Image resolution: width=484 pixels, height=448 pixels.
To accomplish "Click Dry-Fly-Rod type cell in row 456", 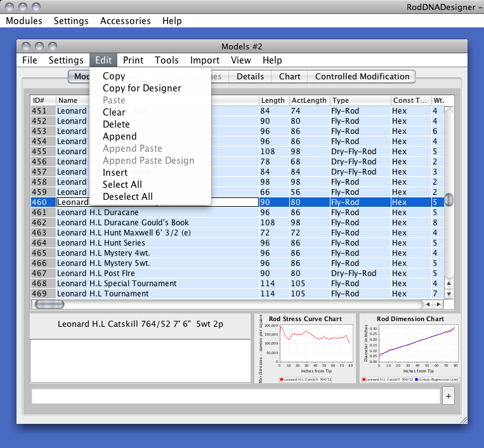I will coord(360,162).
